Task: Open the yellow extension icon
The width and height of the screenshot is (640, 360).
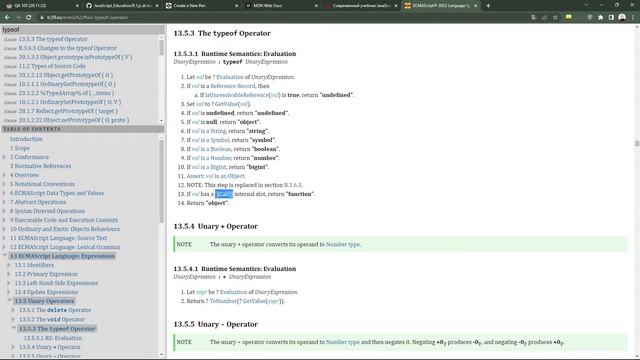Action: pos(569,18)
